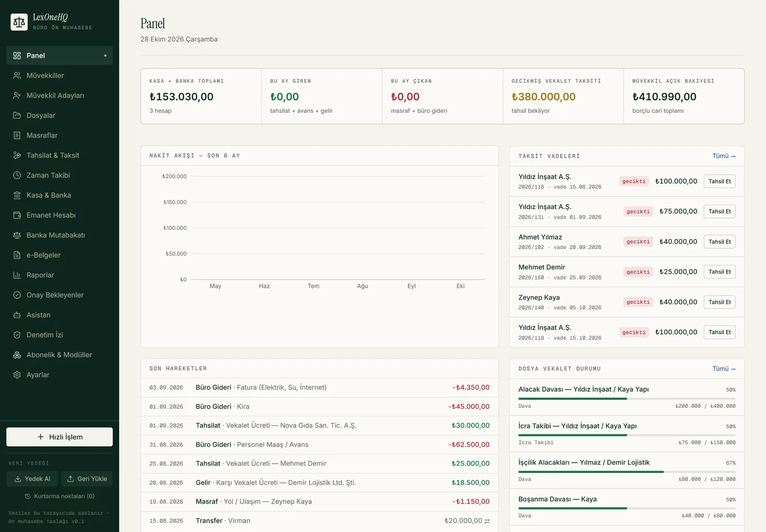
Task: Click the Zaman Takibi clock icon
Action: 17,175
